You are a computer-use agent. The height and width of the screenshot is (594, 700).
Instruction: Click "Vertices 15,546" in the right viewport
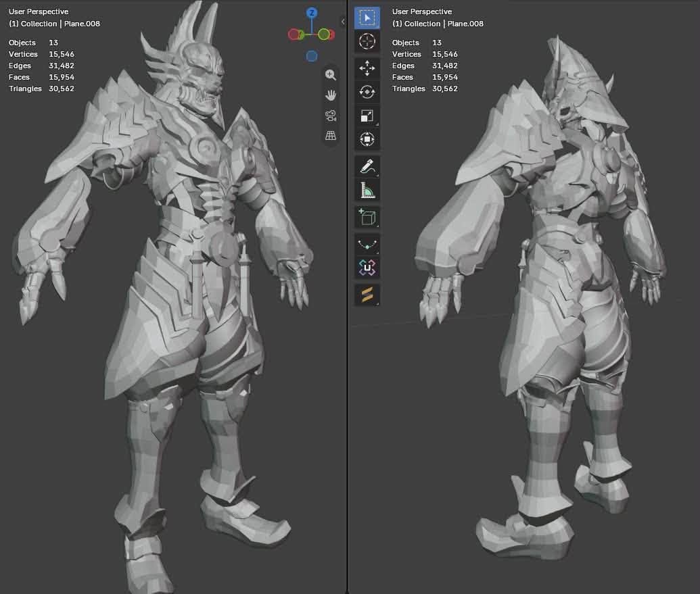pos(425,54)
